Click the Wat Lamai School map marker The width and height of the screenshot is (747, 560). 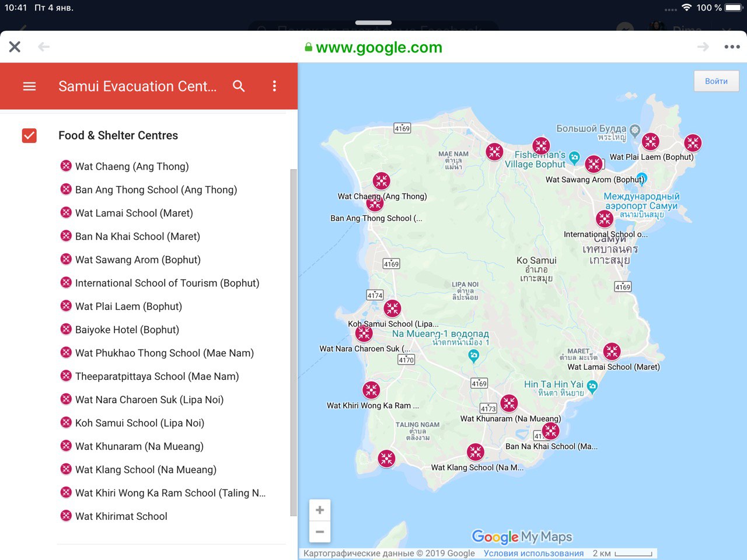point(612,351)
